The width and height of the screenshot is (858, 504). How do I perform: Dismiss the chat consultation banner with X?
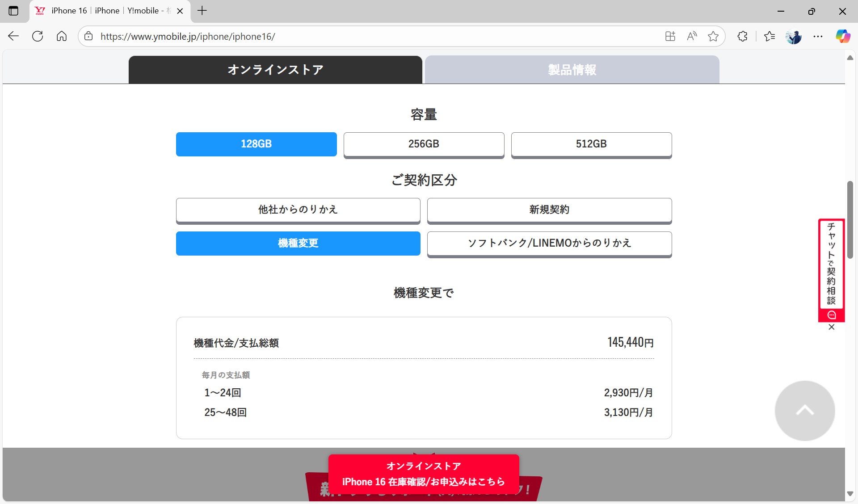click(x=831, y=327)
